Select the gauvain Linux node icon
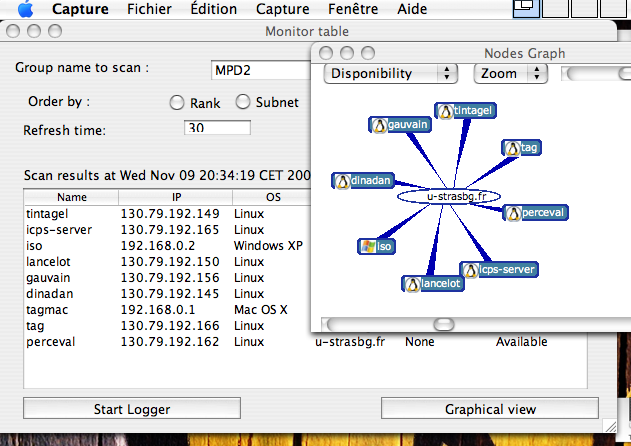The image size is (631, 446). 379,125
